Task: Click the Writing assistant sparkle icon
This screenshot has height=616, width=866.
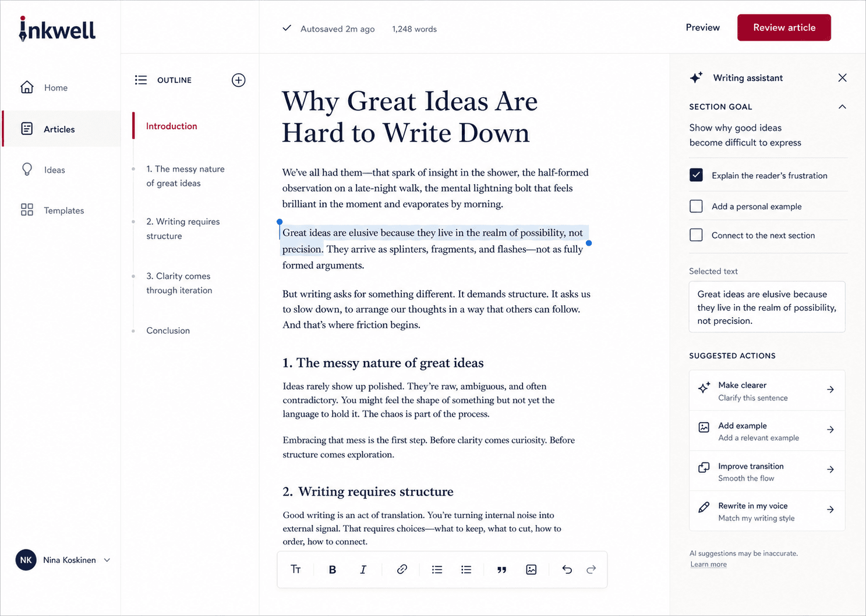Action: 696,77
